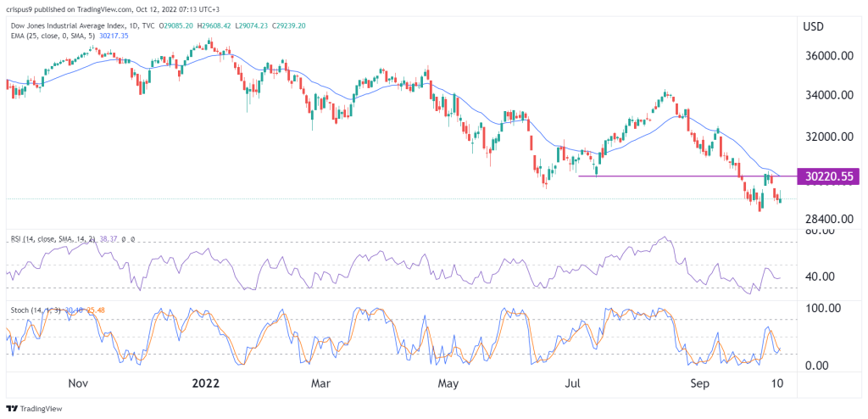Click the Stoch 0.00 axis label
The image size is (868, 419).
(819, 366)
